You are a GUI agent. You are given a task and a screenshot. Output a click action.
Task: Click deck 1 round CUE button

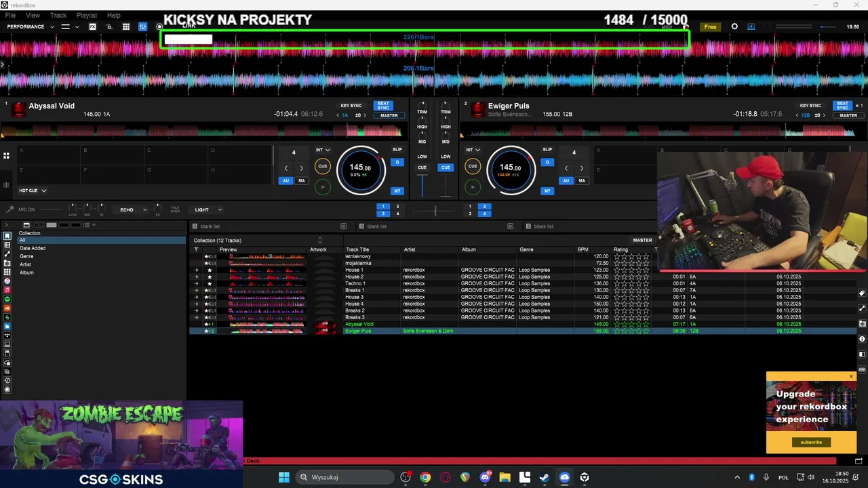(323, 166)
